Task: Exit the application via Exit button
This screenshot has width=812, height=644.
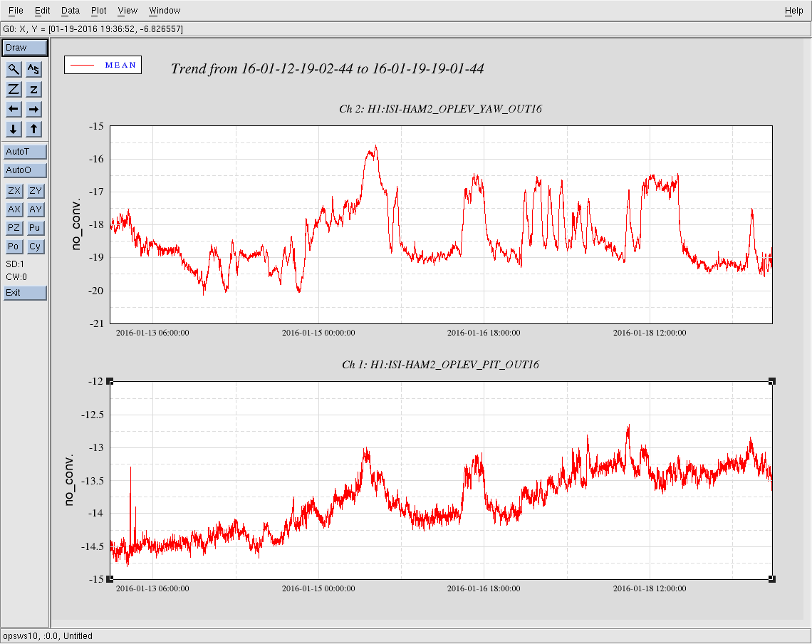Action: coord(25,293)
